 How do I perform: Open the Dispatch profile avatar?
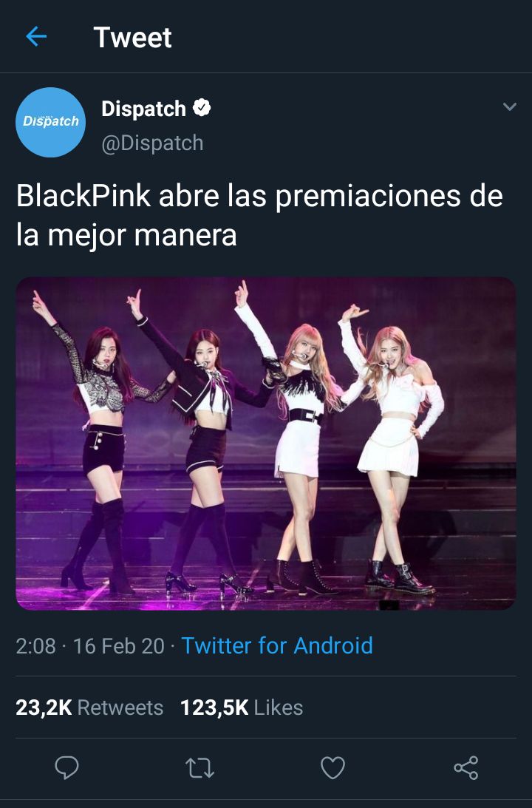click(50, 122)
